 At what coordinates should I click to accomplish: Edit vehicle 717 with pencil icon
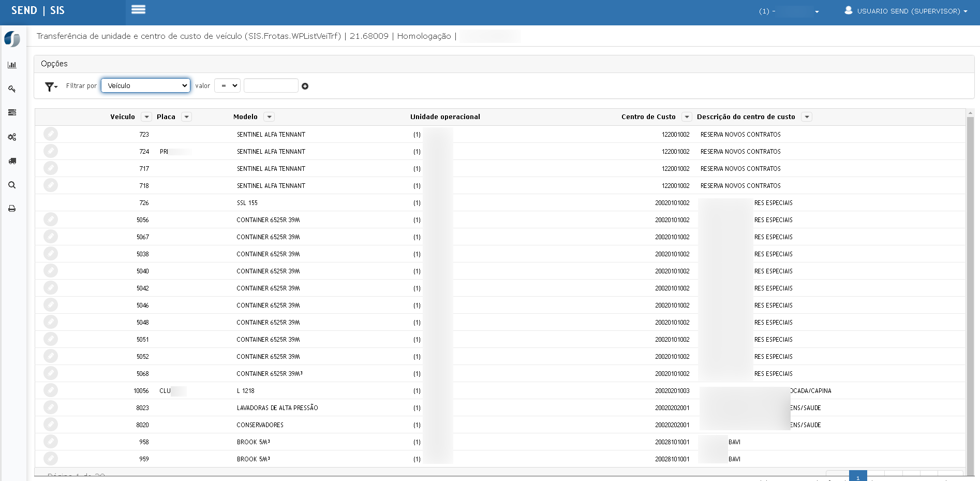(x=51, y=168)
